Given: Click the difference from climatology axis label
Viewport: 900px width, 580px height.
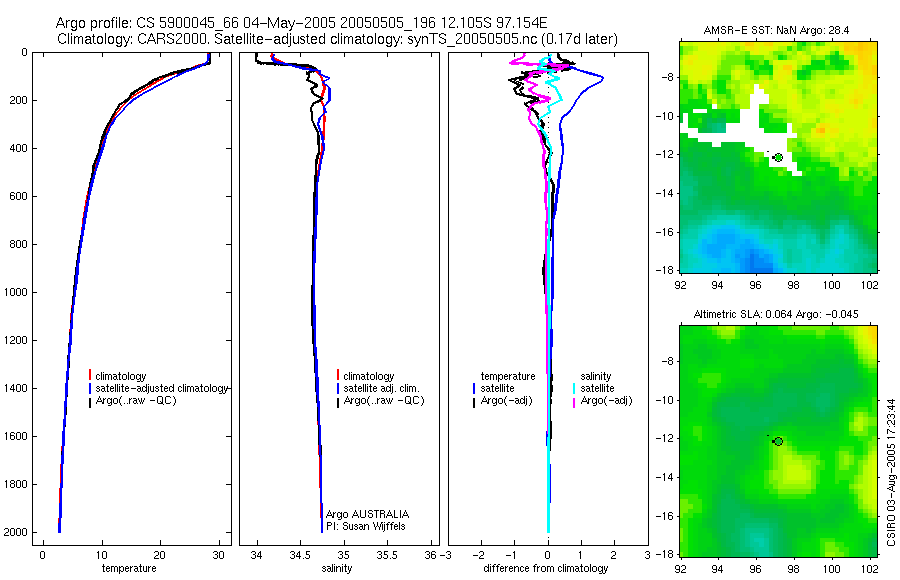Looking at the screenshot, I should (x=546, y=568).
